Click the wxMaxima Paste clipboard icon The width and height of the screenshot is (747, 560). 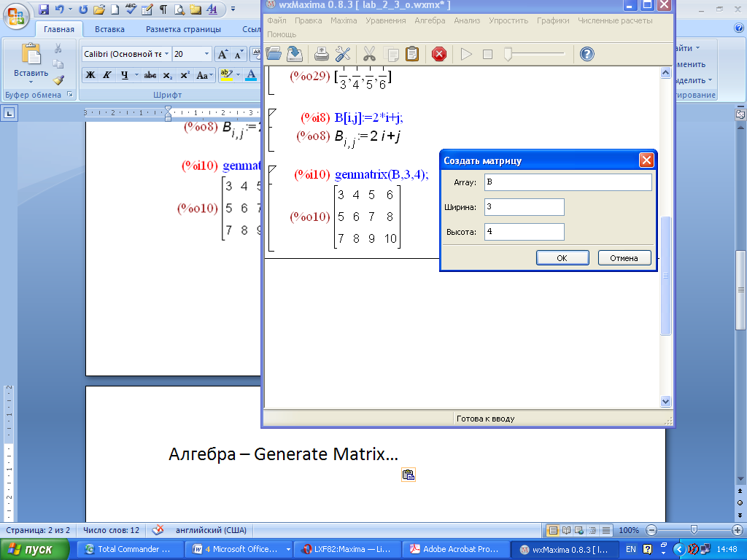(x=412, y=54)
